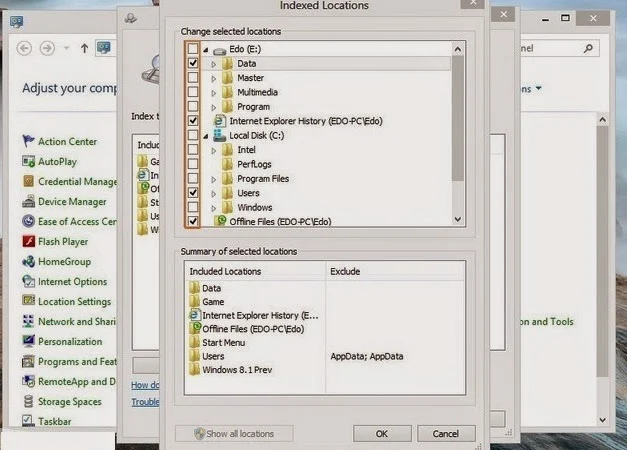Click the Cancel button
627x450 pixels.
[446, 434]
